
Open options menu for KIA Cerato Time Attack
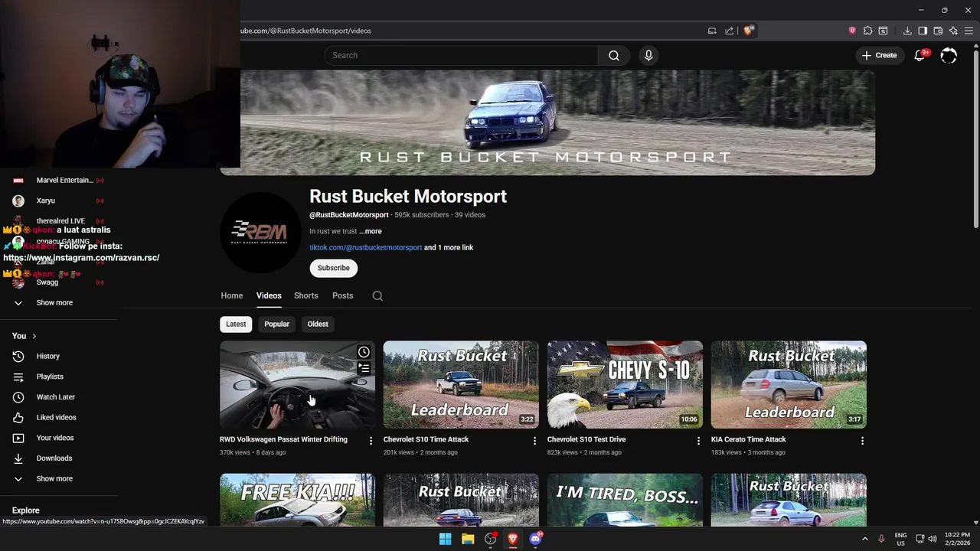(862, 441)
